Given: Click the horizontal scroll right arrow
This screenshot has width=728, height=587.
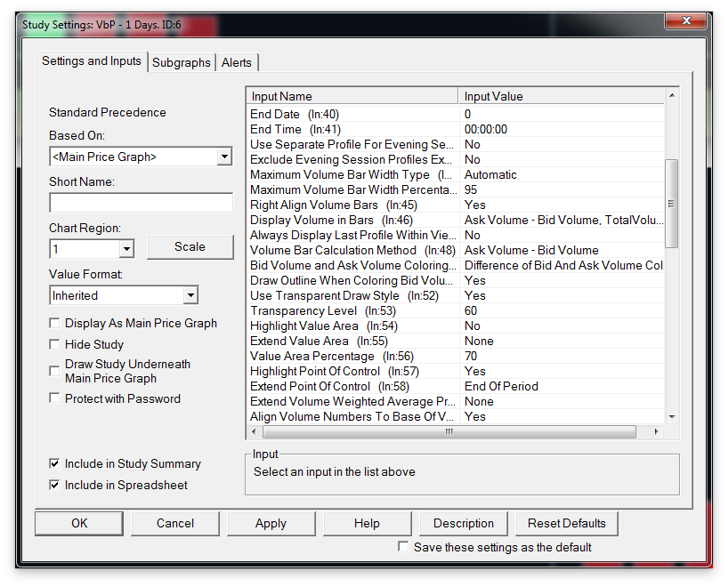Looking at the screenshot, I should pyautogui.click(x=656, y=431).
